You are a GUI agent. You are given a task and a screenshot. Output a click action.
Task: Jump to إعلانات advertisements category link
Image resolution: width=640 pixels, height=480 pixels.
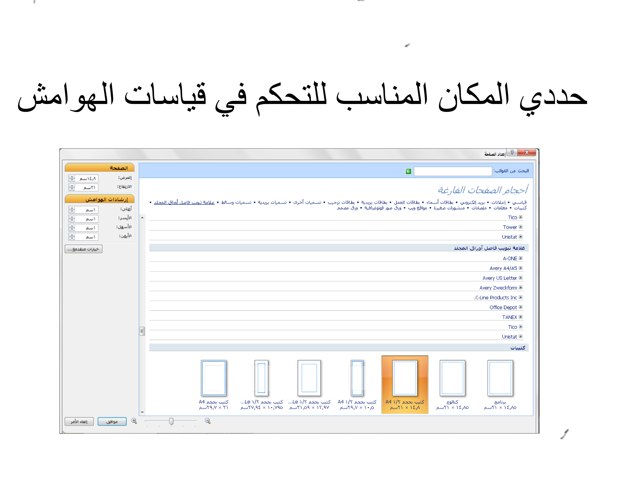click(499, 202)
